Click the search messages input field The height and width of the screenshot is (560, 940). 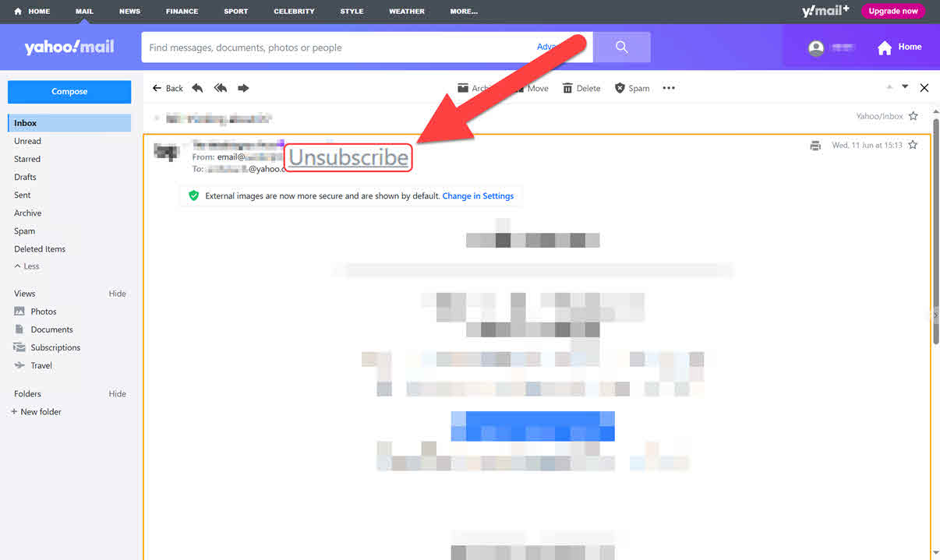point(335,48)
